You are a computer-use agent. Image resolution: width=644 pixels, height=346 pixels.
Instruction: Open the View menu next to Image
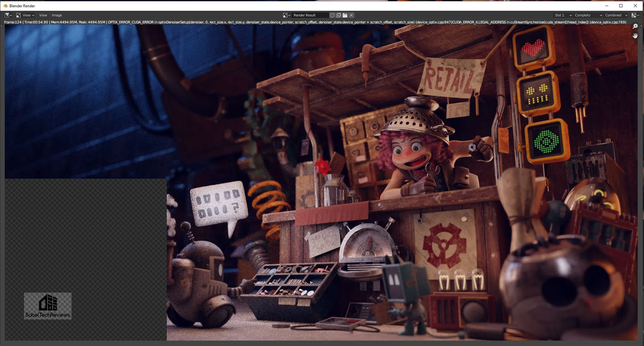pyautogui.click(x=43, y=15)
